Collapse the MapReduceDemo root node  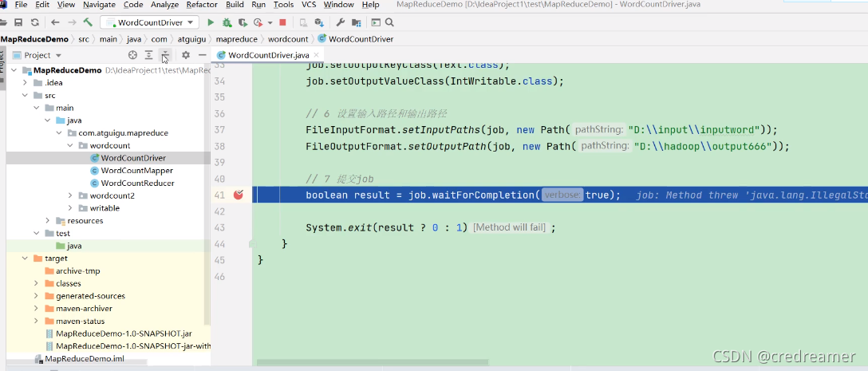(x=14, y=70)
